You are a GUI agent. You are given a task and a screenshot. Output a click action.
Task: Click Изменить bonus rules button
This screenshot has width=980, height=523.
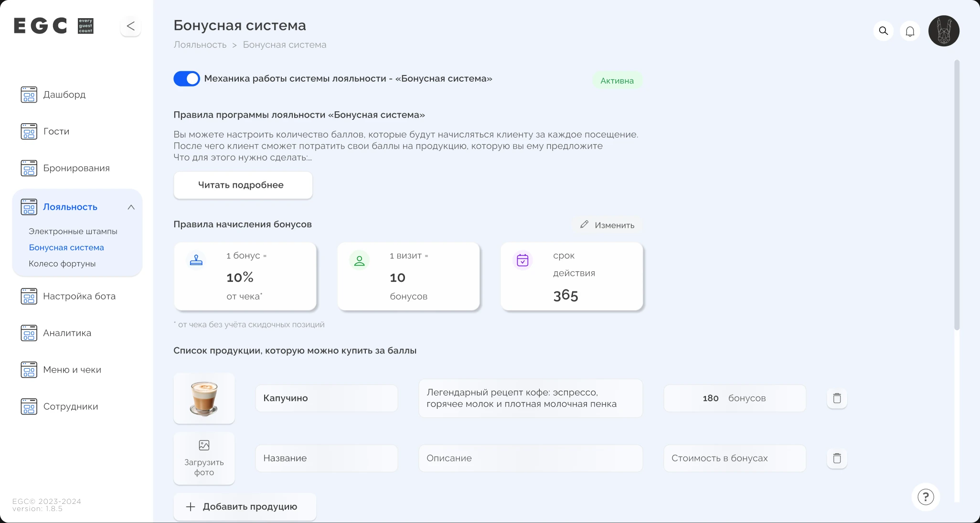(607, 225)
